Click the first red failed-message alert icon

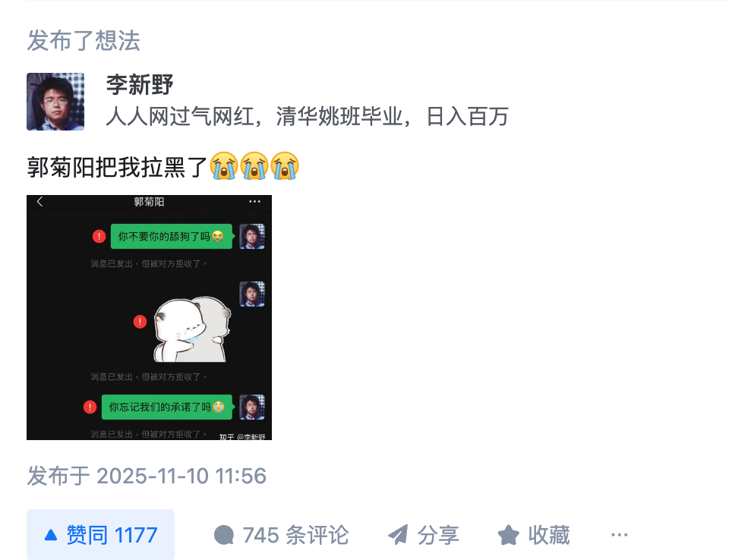(x=99, y=236)
